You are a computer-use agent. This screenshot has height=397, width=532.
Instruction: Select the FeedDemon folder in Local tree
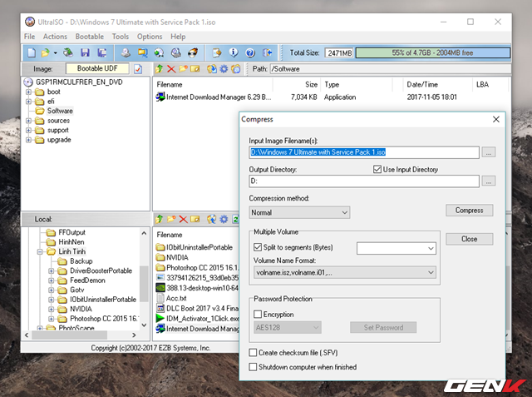point(87,280)
